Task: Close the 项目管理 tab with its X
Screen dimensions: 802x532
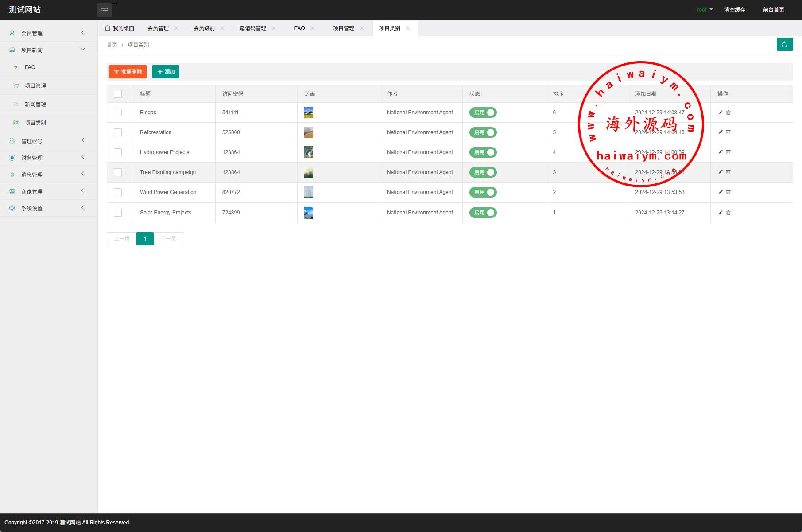Action: coord(362,28)
